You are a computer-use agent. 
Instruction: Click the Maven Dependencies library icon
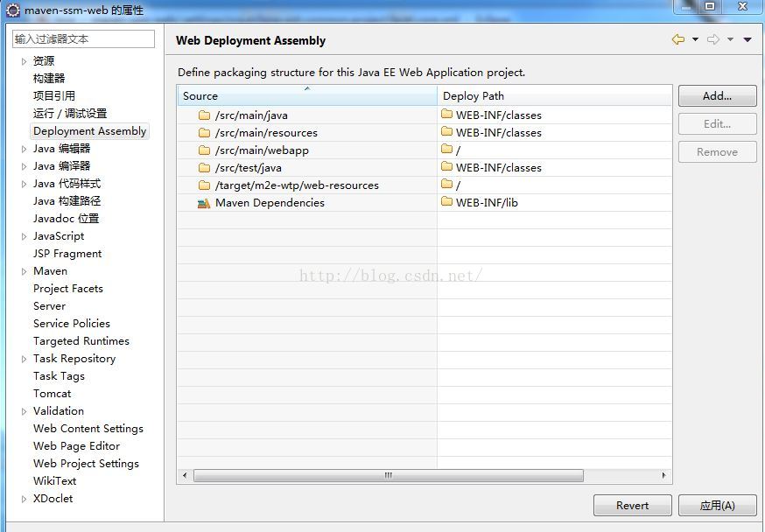[204, 203]
